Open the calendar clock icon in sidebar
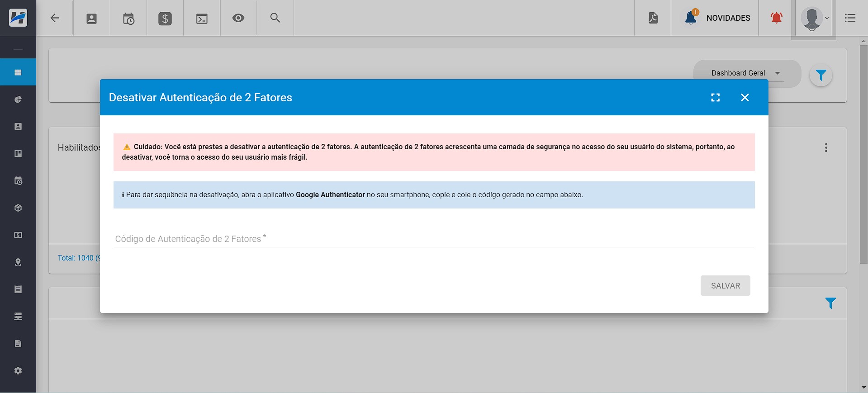The width and height of the screenshot is (868, 393). click(18, 181)
